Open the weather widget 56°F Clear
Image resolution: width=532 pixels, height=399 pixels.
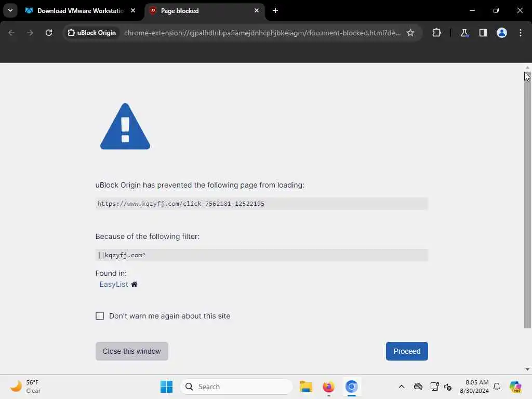[x=25, y=387]
